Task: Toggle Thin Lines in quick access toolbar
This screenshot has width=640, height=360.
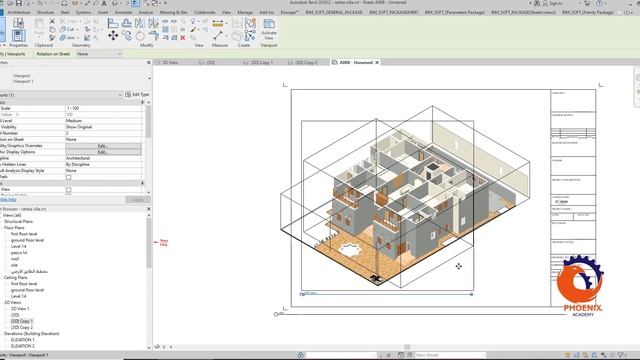Action: 136,3
